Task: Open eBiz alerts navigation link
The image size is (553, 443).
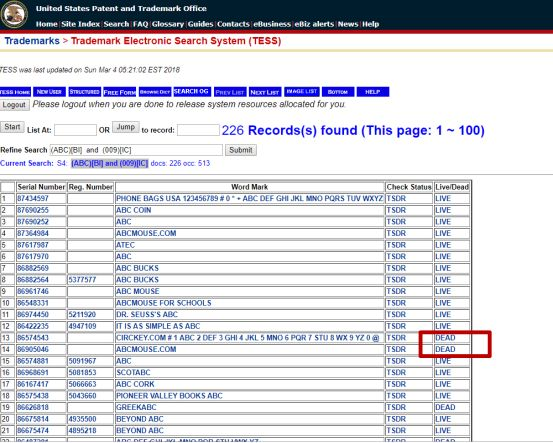Action: [x=314, y=24]
